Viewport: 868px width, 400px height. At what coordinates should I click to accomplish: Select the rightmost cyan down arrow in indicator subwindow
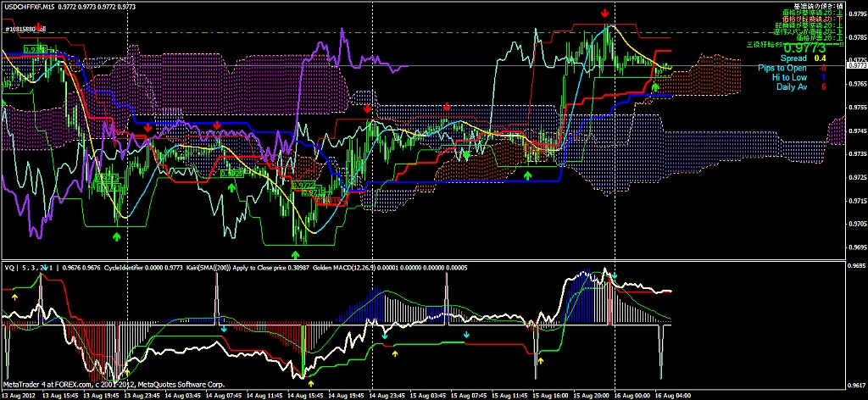click(465, 335)
